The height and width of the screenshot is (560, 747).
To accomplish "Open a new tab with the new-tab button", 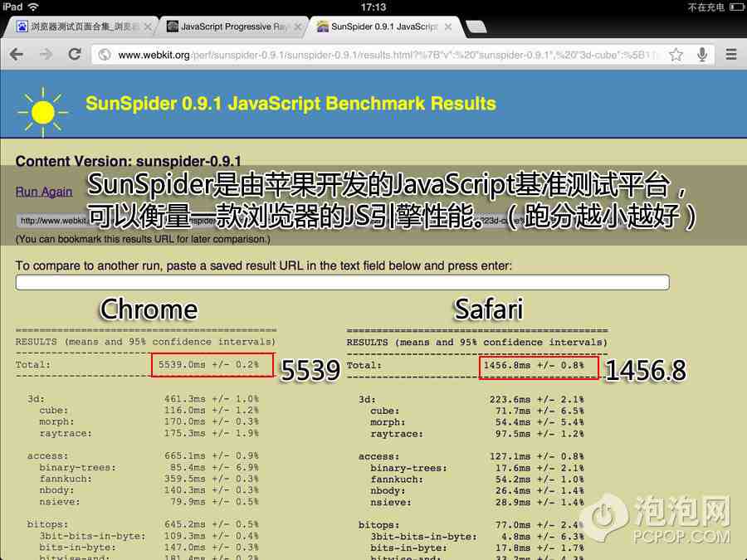I will (476, 27).
